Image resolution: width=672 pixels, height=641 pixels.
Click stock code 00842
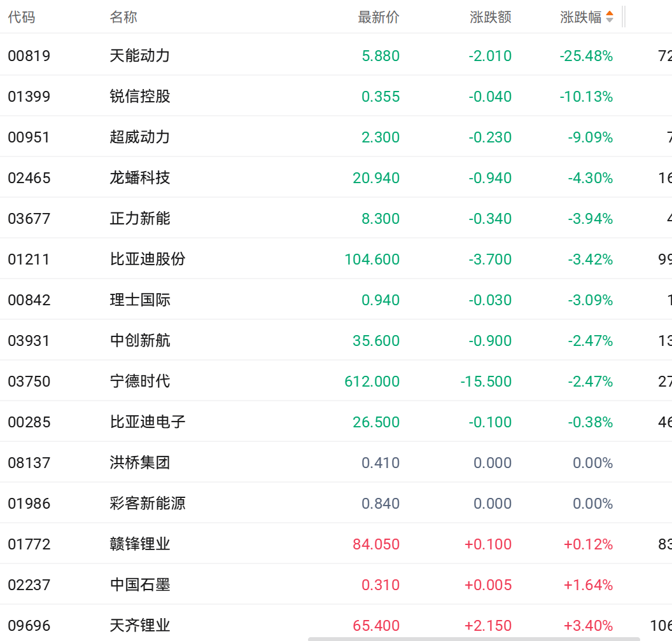29,300
